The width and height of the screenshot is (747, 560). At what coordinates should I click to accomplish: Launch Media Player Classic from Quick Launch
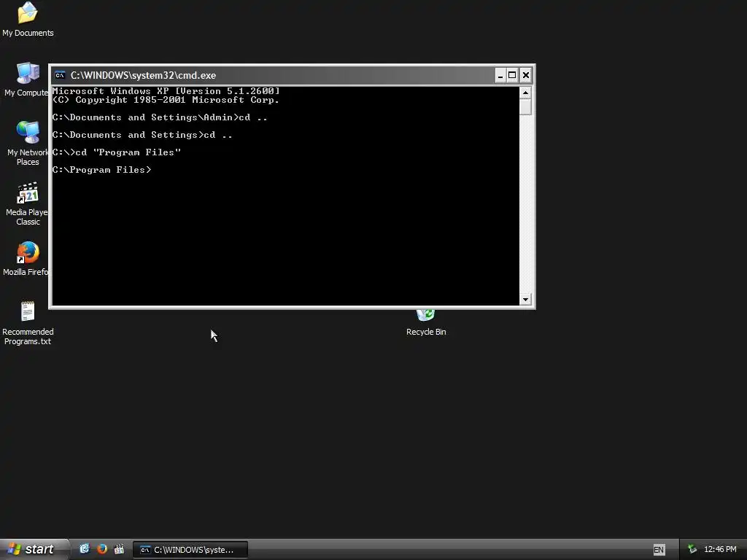(119, 548)
